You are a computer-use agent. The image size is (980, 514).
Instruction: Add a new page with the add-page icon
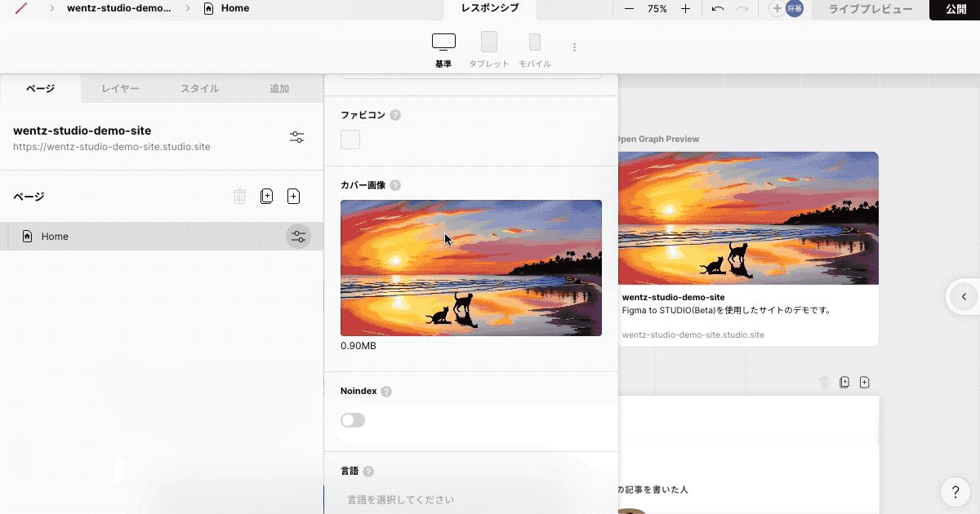(x=293, y=196)
